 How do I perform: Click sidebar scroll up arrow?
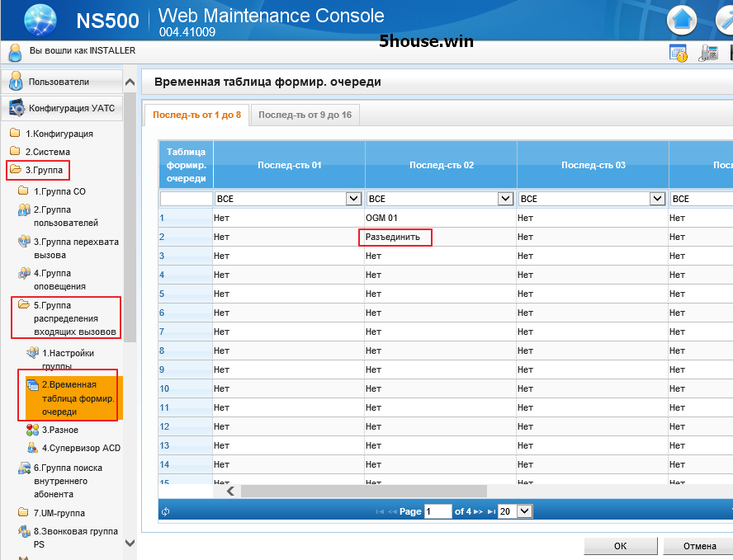point(130,82)
